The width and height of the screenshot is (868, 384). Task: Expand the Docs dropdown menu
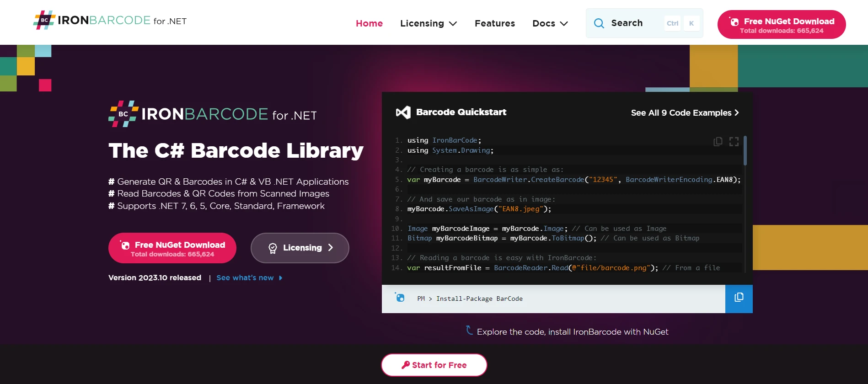pyautogui.click(x=550, y=23)
